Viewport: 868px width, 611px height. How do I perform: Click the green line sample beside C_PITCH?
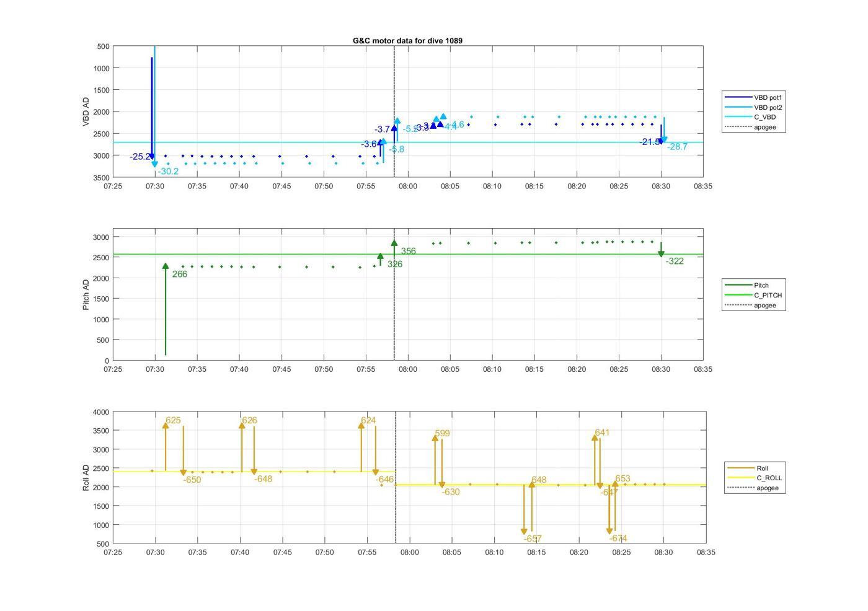click(738, 295)
